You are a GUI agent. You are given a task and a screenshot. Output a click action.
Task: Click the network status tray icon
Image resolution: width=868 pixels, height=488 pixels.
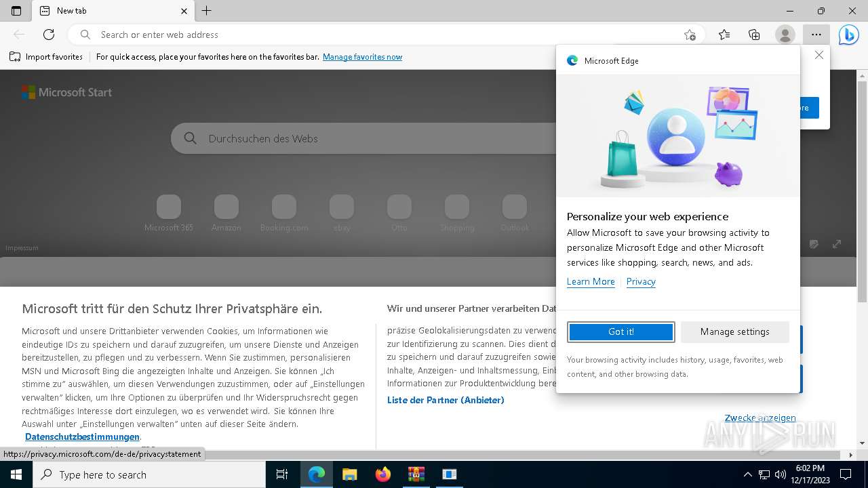click(x=764, y=474)
